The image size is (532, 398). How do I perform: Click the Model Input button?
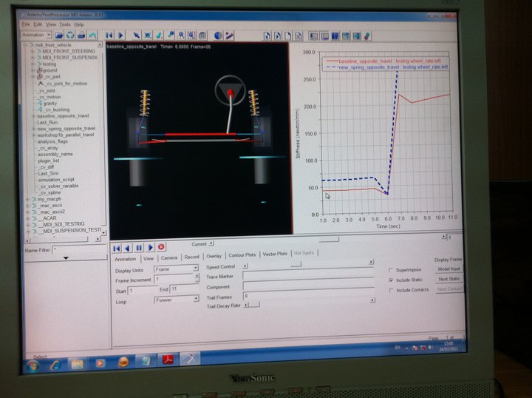449,269
